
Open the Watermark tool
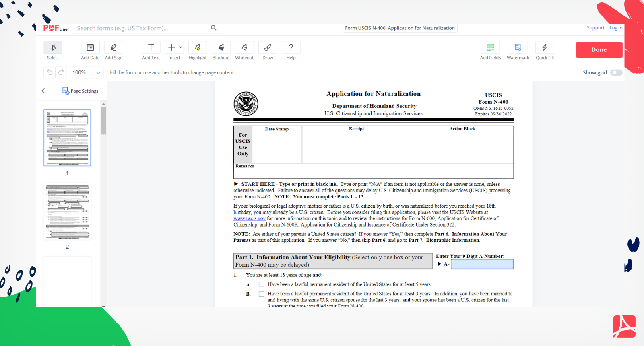click(x=518, y=47)
